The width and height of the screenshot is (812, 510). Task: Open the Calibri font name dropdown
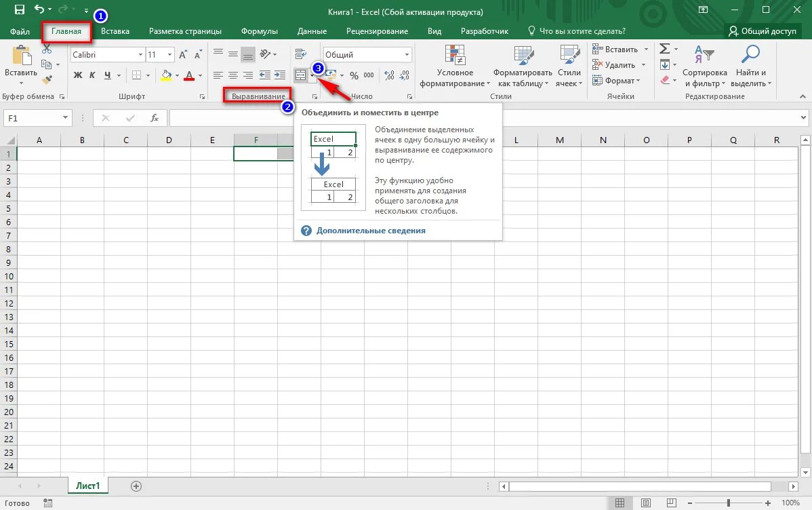[140, 54]
